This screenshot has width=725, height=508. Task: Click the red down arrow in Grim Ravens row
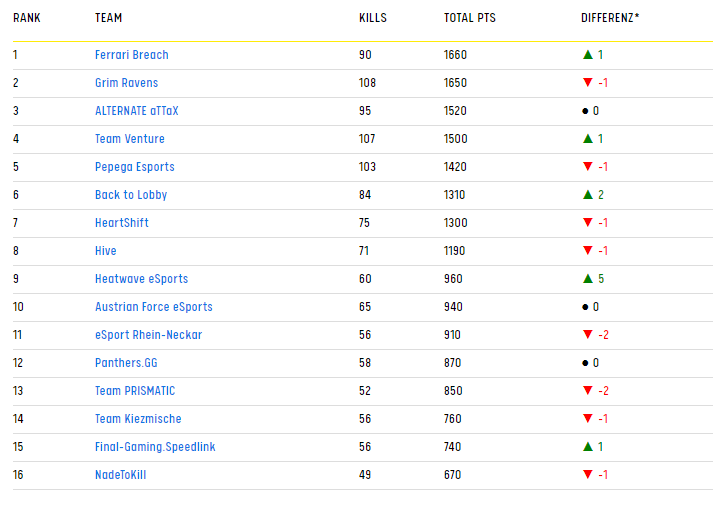[588, 83]
